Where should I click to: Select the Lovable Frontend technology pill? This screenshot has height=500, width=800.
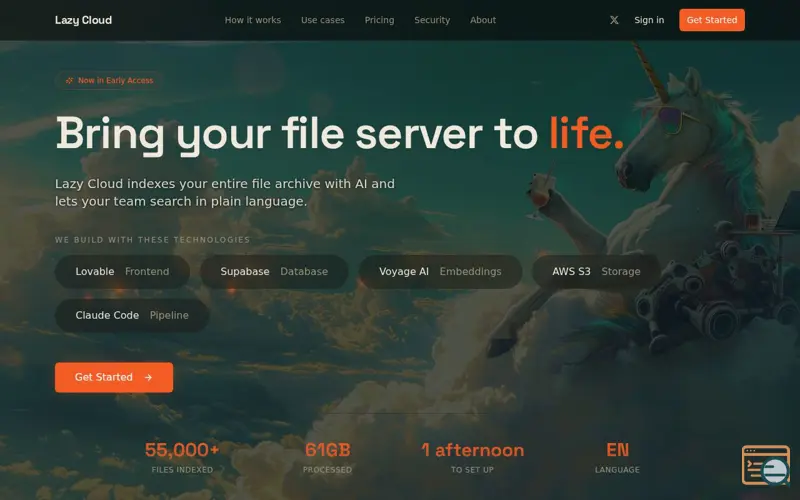(x=122, y=271)
